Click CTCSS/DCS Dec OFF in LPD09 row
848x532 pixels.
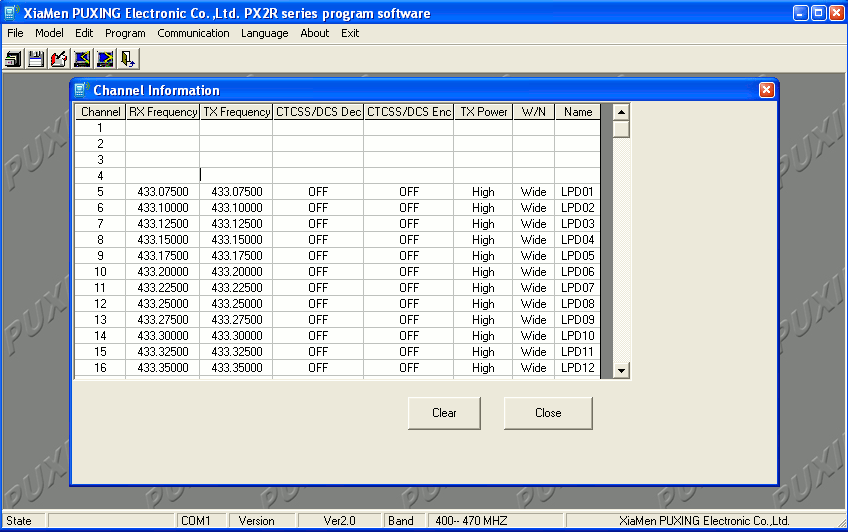coord(318,320)
